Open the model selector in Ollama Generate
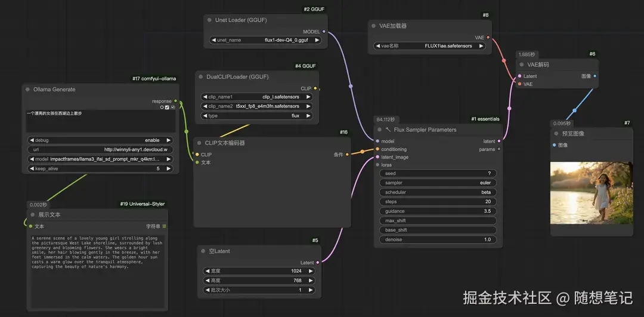This screenshot has width=644, height=317. tap(100, 159)
